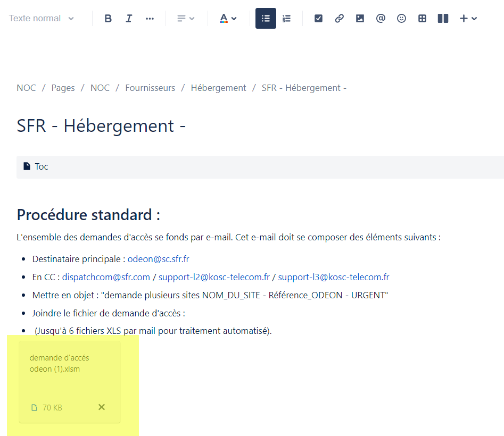Open more formatting options ellipsis

click(x=150, y=18)
